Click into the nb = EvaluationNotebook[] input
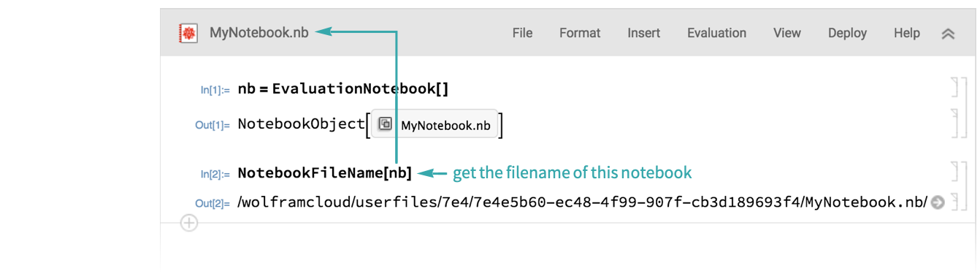The height and width of the screenshot is (274, 980). 343,89
